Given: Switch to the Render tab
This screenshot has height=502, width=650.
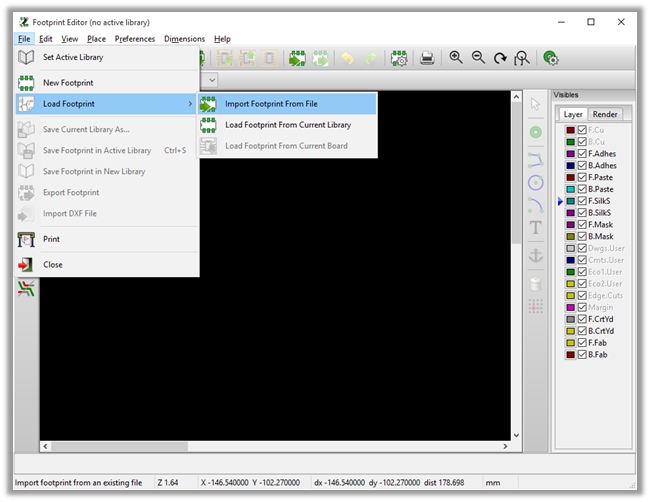Looking at the screenshot, I should click(605, 114).
